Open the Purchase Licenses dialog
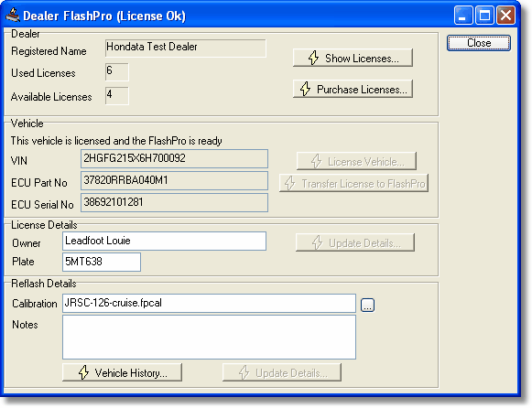The height and width of the screenshot is (408, 532). pyautogui.click(x=353, y=89)
